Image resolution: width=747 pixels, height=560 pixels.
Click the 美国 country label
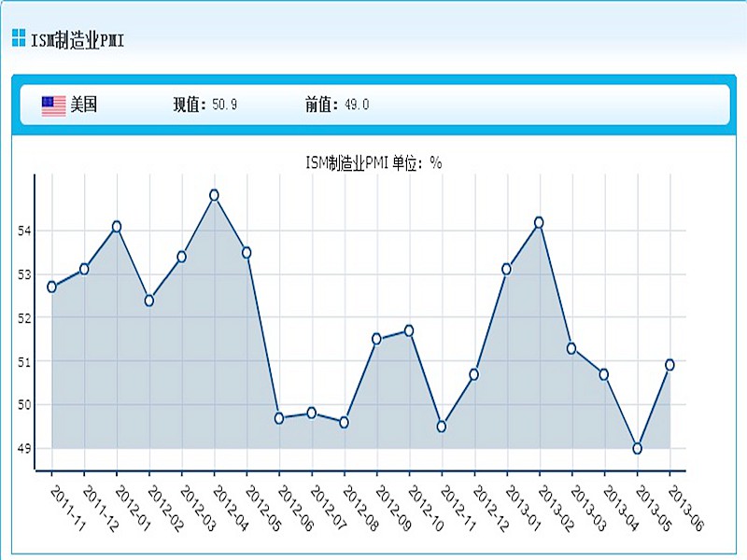pyautogui.click(x=84, y=104)
